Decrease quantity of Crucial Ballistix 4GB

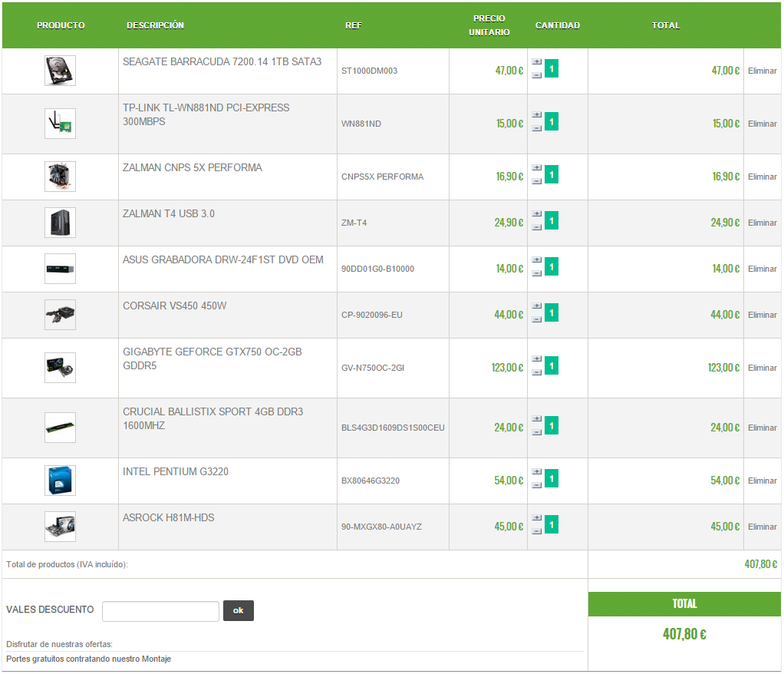(536, 432)
